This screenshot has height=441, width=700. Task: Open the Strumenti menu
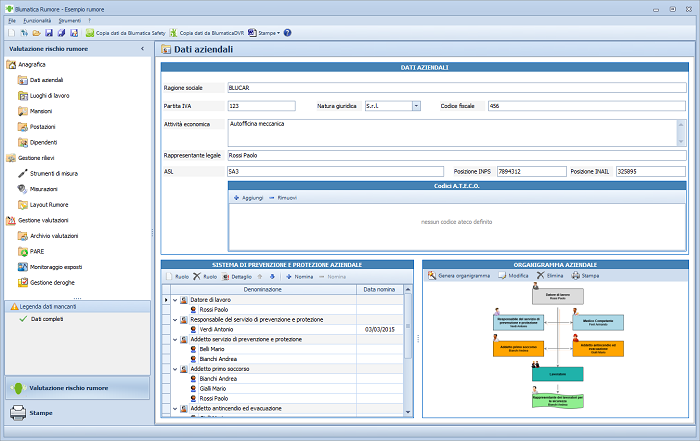(70, 20)
